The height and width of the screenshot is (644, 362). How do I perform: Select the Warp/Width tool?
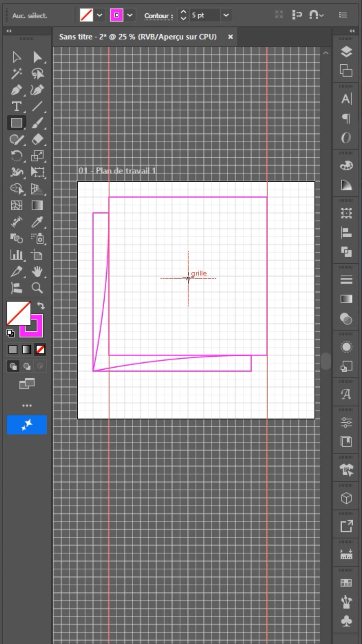point(17,172)
